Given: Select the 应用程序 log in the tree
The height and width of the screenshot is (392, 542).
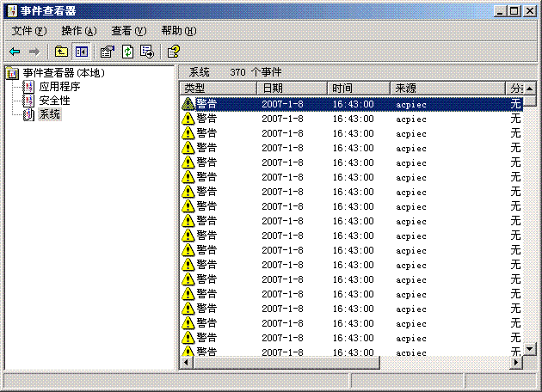Looking at the screenshot, I should point(59,87).
